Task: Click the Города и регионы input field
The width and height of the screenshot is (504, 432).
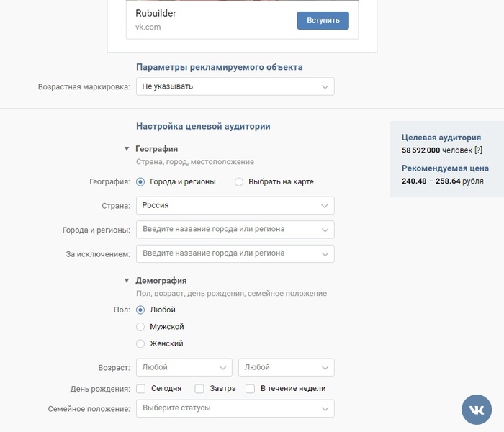Action: (228, 230)
